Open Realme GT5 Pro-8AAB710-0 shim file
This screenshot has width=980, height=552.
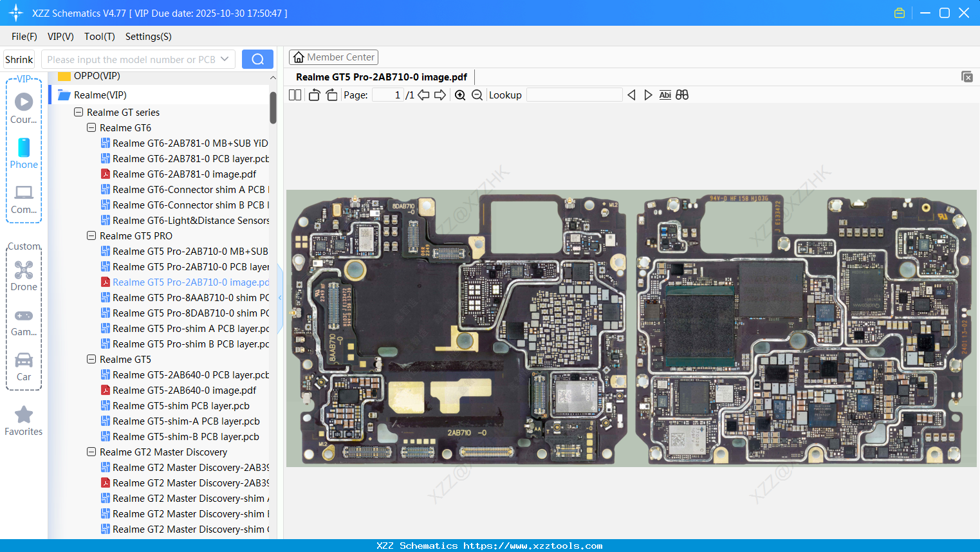tap(185, 297)
